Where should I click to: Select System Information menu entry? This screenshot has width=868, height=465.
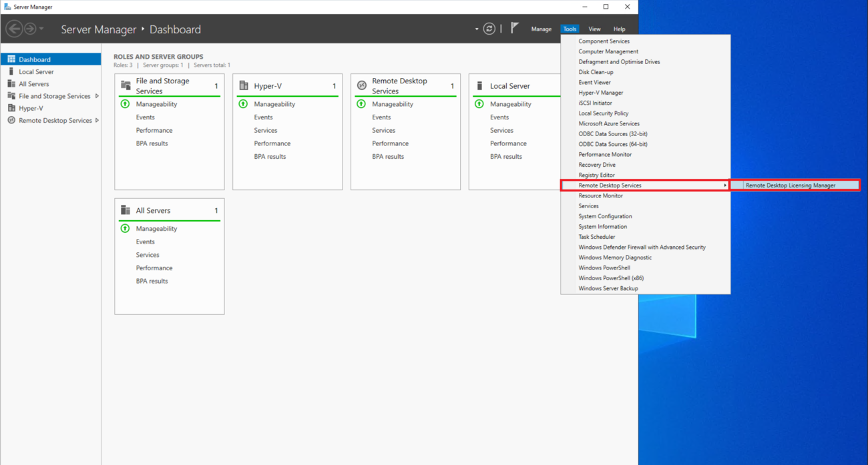pos(645,227)
